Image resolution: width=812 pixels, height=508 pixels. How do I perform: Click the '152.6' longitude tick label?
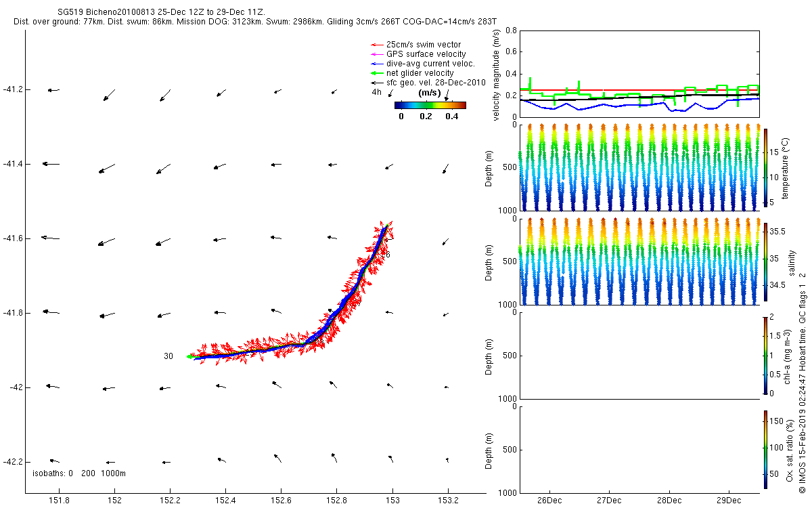(281, 501)
